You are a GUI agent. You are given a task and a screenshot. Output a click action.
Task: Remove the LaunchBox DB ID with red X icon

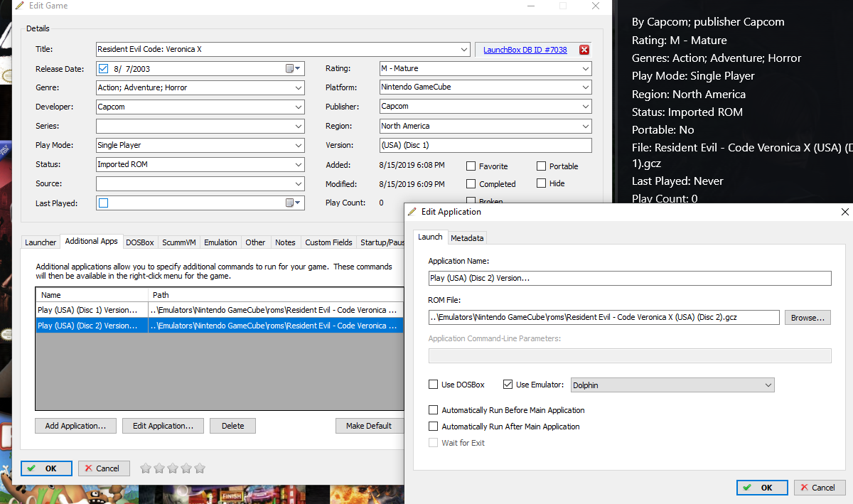[584, 50]
